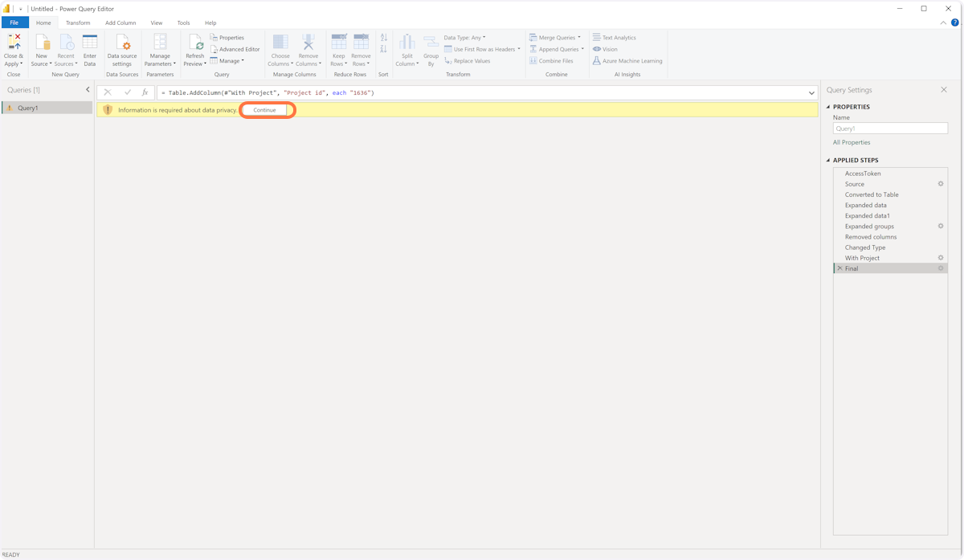
Task: Open Data source settings
Action: [122, 50]
